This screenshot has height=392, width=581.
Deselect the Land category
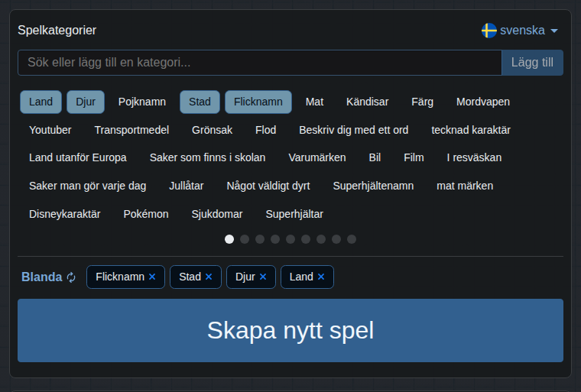point(41,102)
